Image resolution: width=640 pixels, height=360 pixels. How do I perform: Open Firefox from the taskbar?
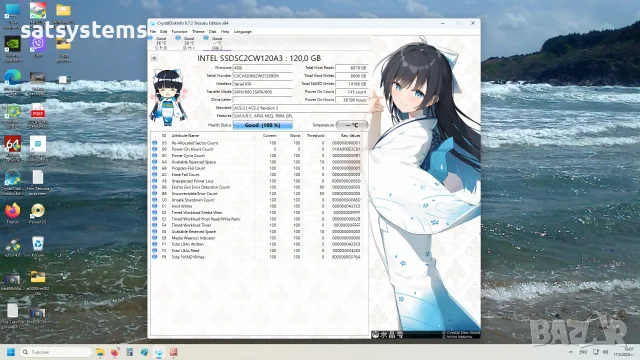coord(115,352)
